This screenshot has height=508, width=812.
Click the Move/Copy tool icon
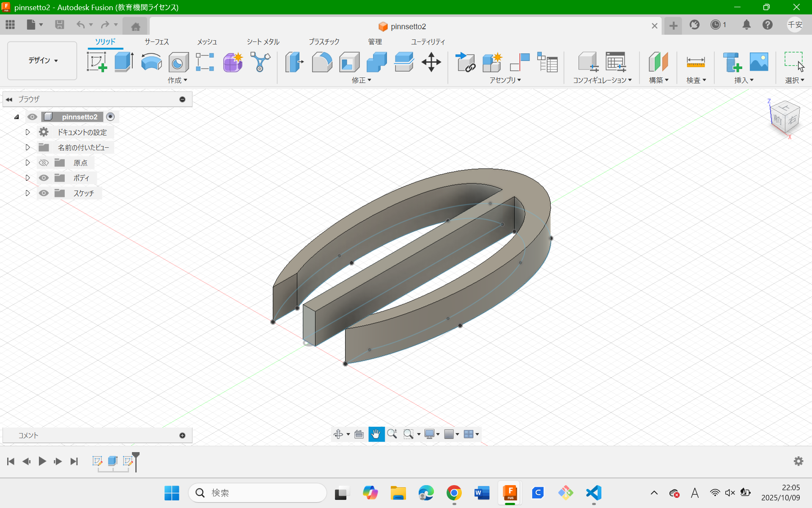click(431, 62)
